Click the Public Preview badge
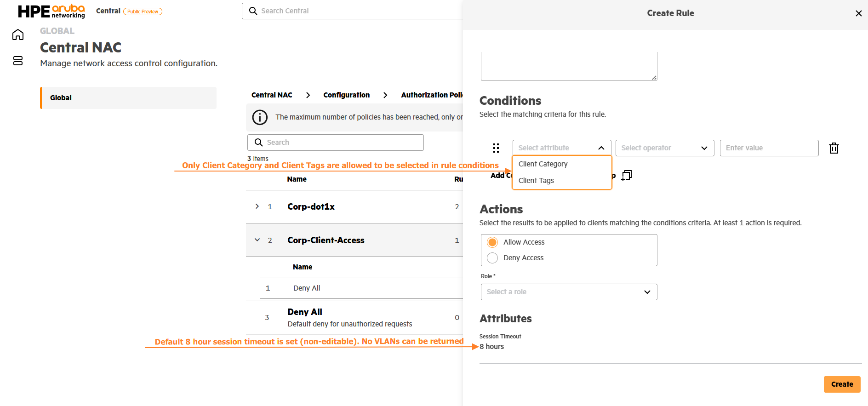The width and height of the screenshot is (868, 406). [x=143, y=11]
